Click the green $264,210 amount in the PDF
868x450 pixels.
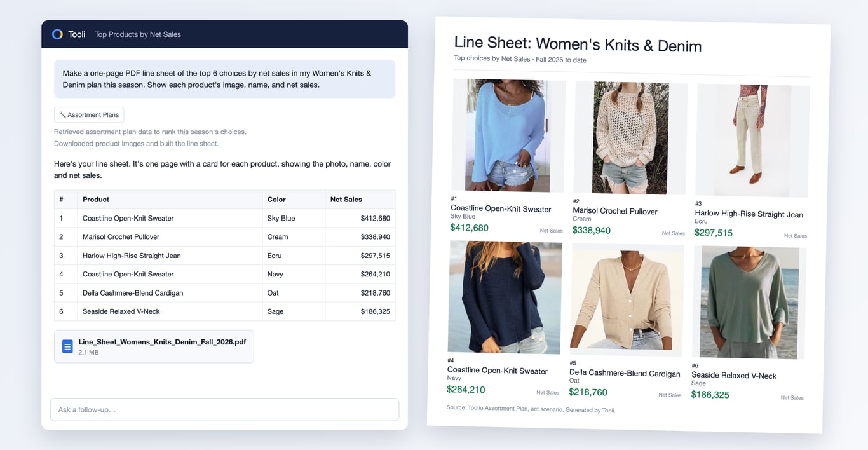[466, 390]
